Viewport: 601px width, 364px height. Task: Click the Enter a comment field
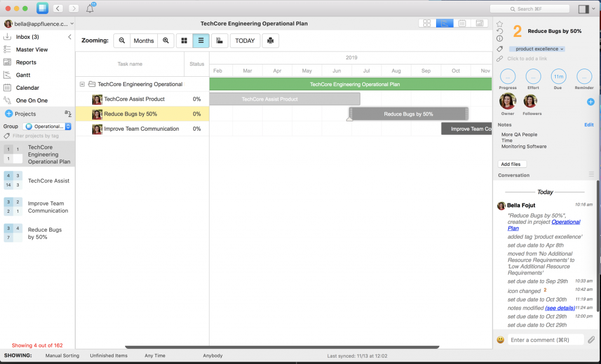click(545, 339)
